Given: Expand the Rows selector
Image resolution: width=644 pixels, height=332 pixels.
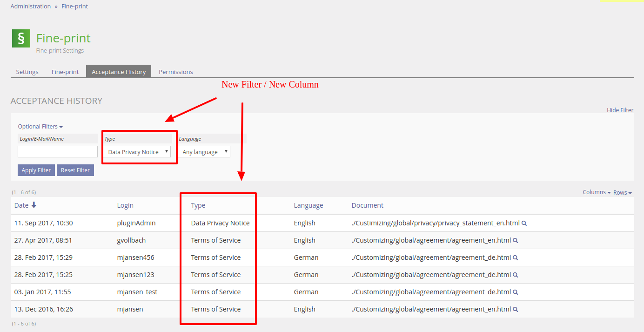Looking at the screenshot, I should point(622,192).
